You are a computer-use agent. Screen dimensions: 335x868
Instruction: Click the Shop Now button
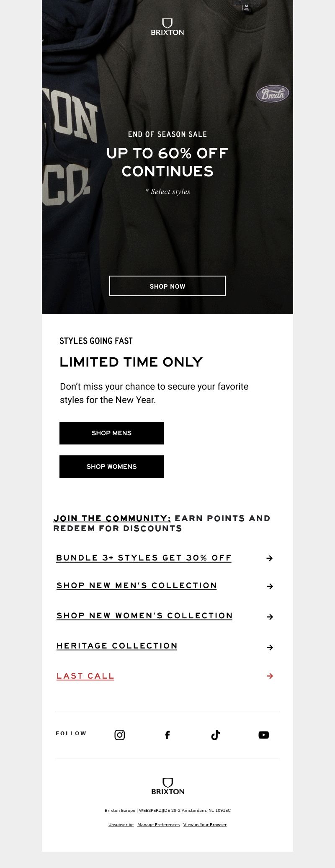pyautogui.click(x=167, y=286)
